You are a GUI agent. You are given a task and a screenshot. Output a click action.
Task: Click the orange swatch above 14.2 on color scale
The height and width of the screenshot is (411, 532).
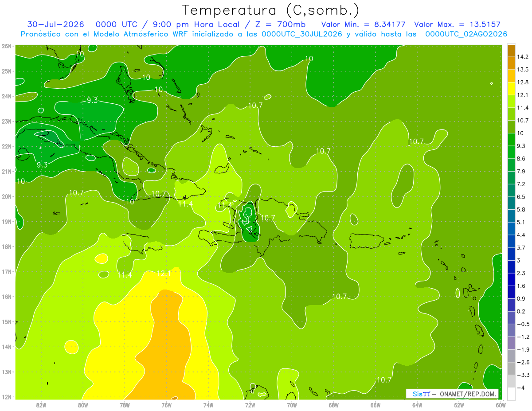click(511, 51)
